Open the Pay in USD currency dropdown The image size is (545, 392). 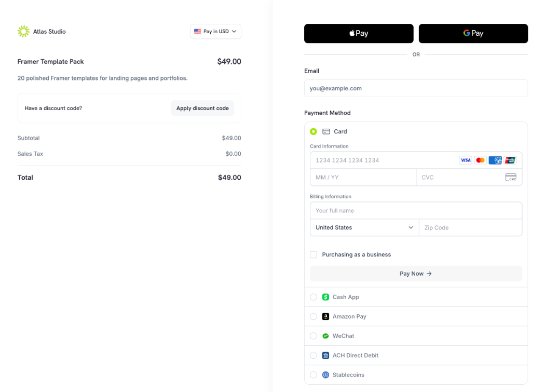215,31
